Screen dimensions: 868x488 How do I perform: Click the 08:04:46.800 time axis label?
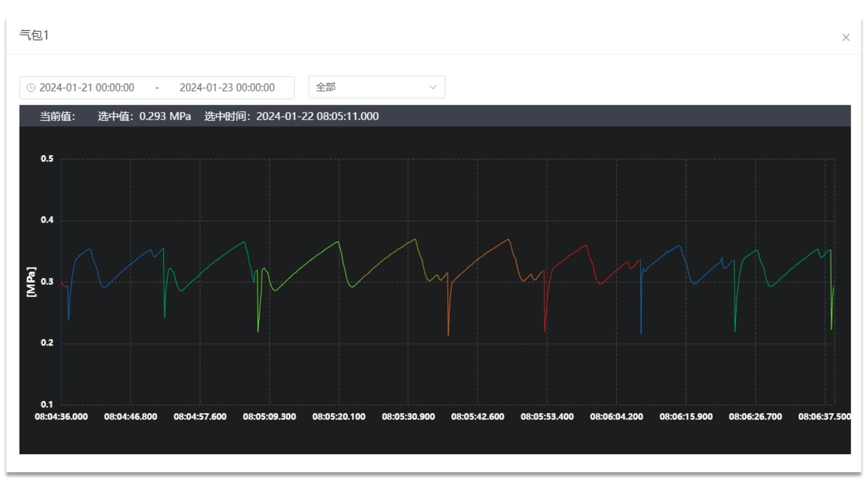[131, 417]
